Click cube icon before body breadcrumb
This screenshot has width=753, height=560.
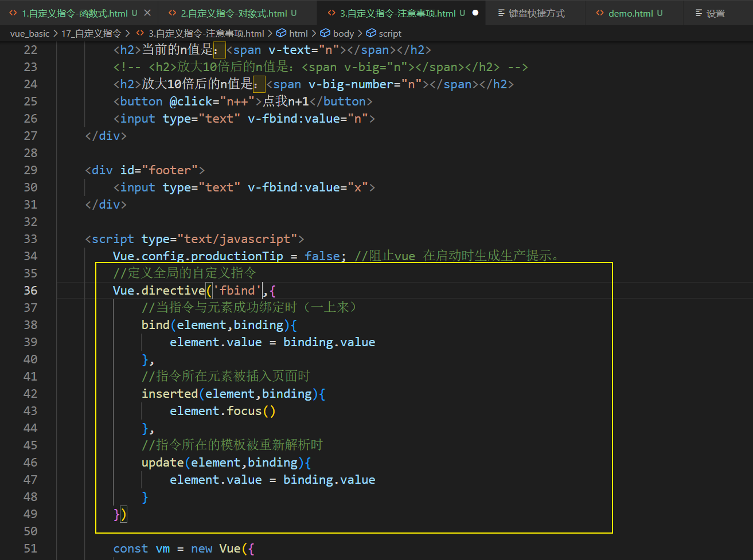325,33
